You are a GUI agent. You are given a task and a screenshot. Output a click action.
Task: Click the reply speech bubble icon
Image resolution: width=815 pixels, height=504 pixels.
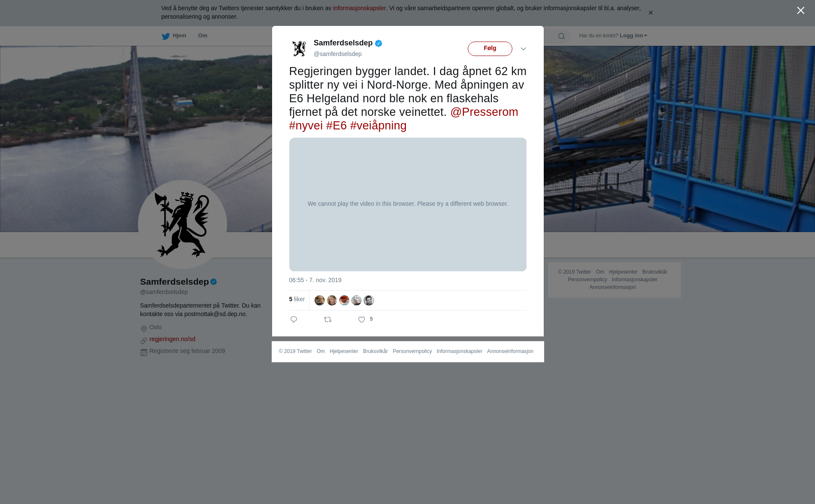[294, 319]
